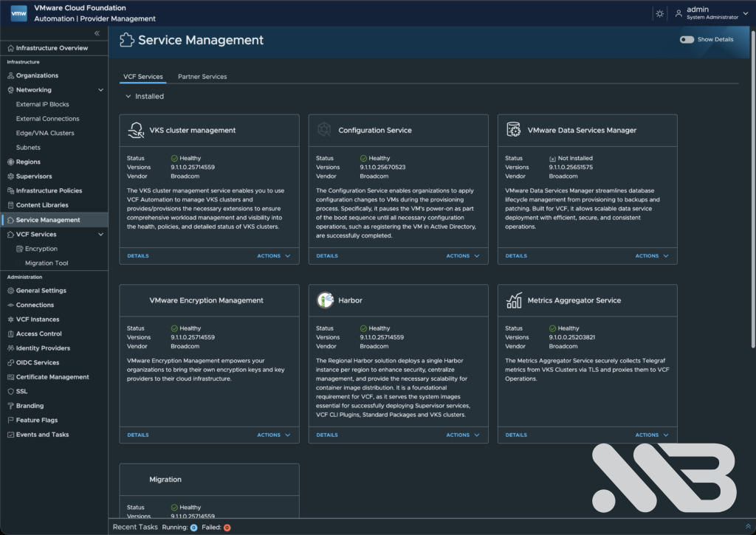Viewport: 756px width, 535px height.
Task: Click the Feature Flags flag icon
Action: 10,421
